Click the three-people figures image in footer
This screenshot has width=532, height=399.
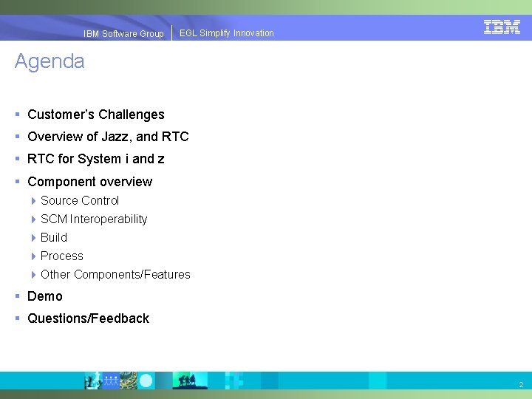(x=111, y=381)
